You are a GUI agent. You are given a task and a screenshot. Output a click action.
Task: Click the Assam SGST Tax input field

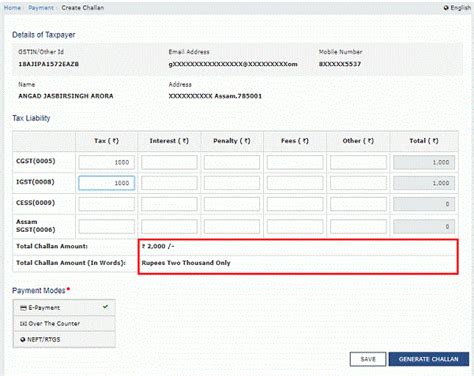click(x=107, y=226)
